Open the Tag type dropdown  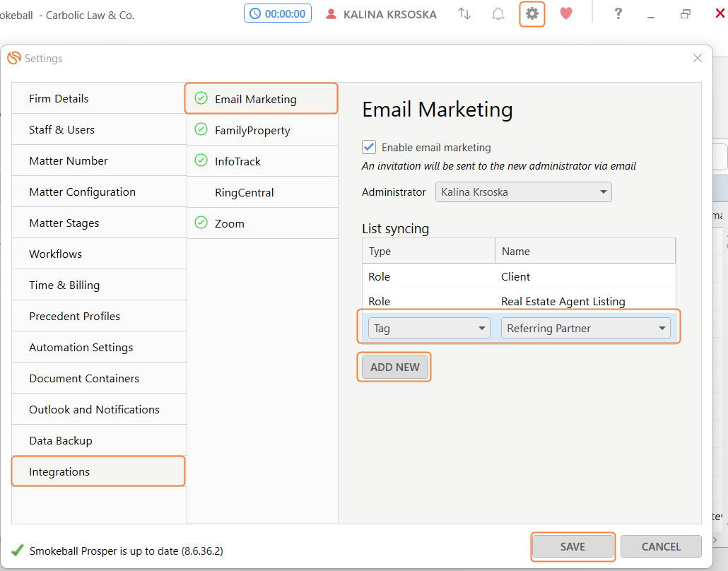429,328
